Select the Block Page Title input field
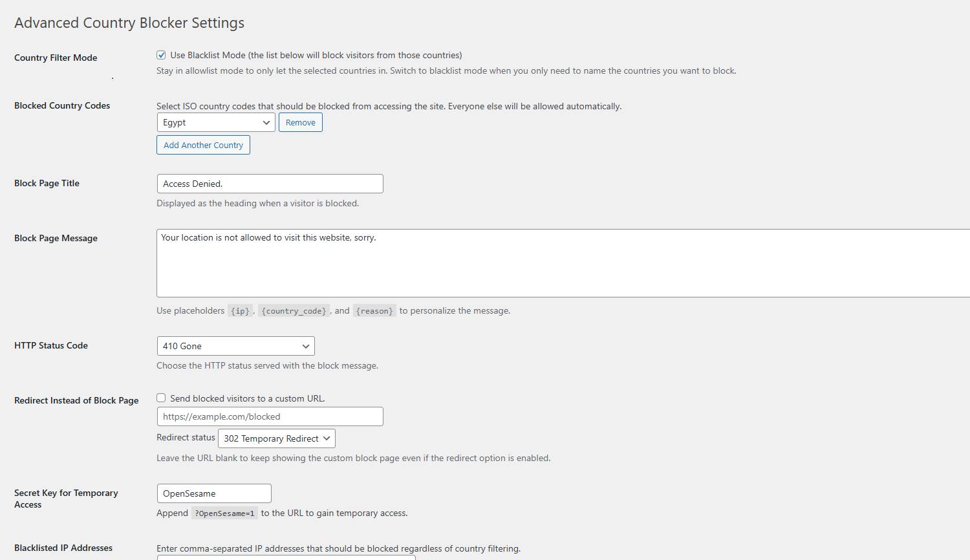970x560 pixels. 270,183
